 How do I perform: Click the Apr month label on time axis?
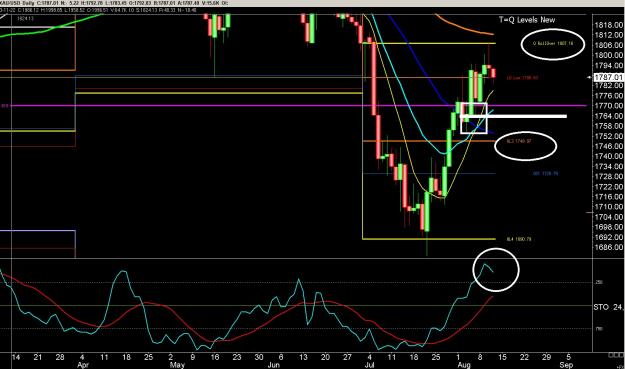click(83, 365)
